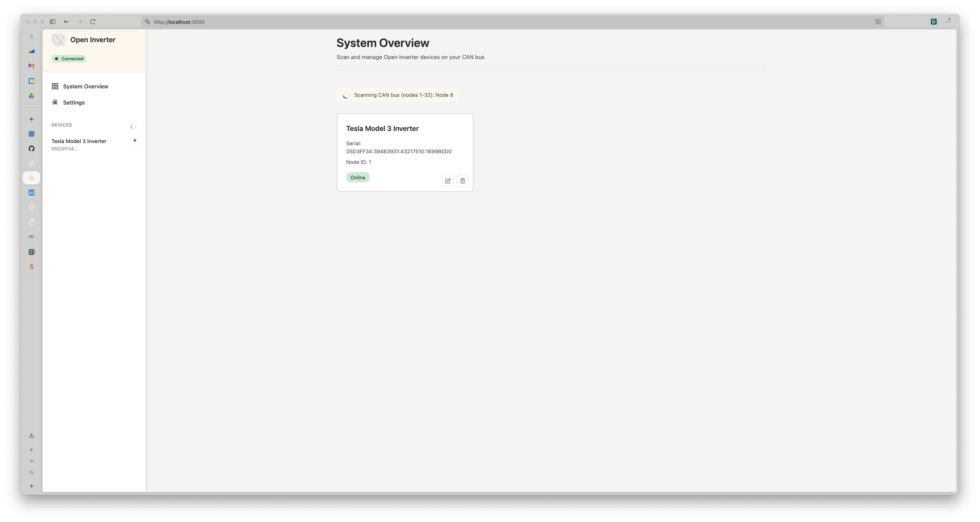The height and width of the screenshot is (522, 980).
Task: Open downloads icon in sidebar
Action: point(32,435)
